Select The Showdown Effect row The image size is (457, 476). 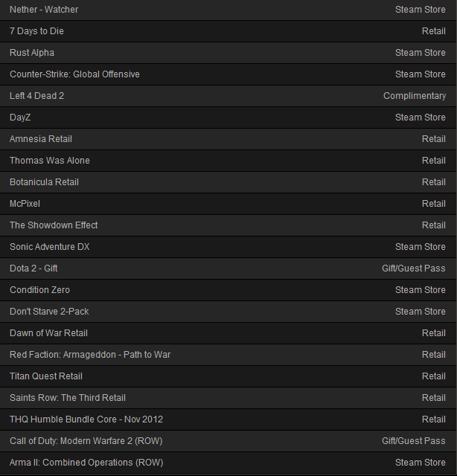pos(54,225)
